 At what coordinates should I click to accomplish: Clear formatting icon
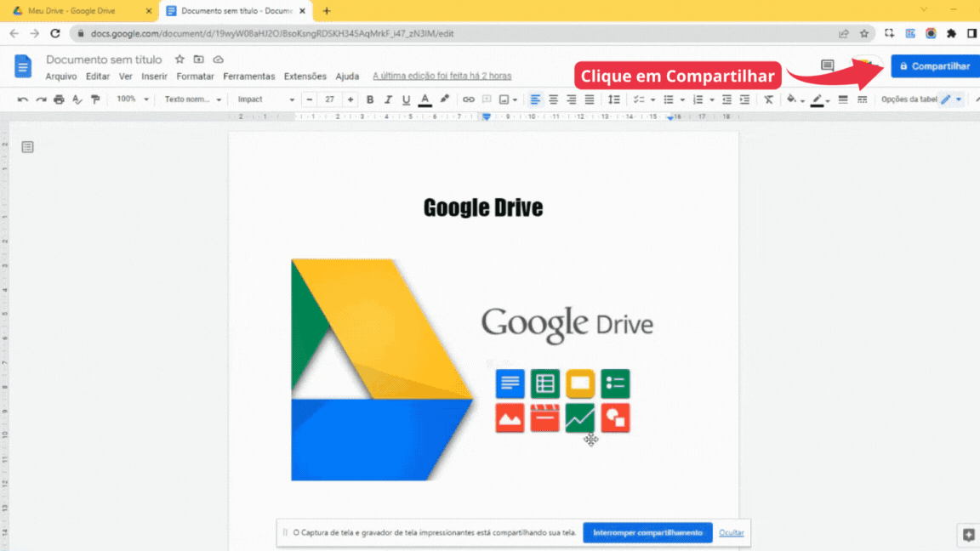[769, 99]
